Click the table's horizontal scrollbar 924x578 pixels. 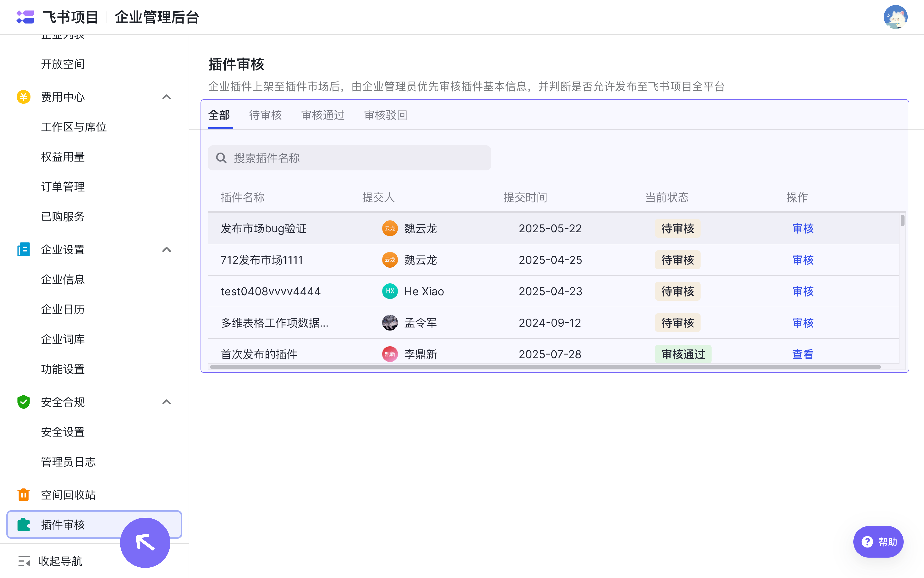click(545, 367)
